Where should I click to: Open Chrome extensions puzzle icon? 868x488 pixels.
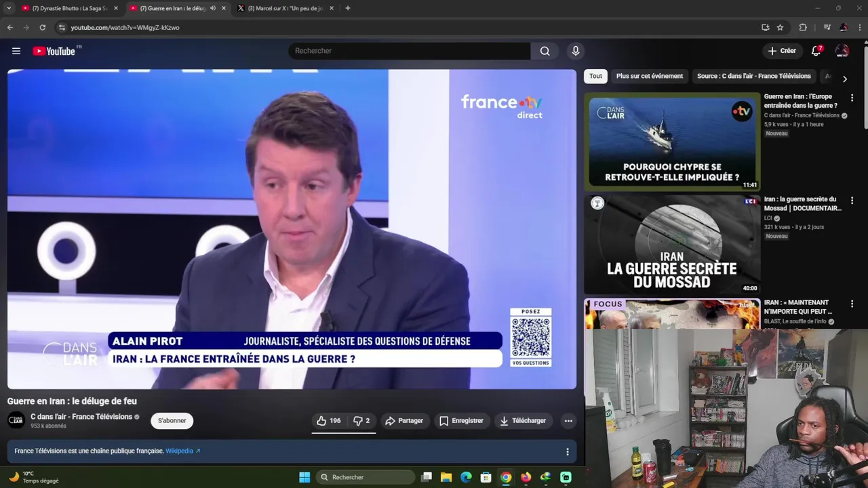[x=803, y=27]
